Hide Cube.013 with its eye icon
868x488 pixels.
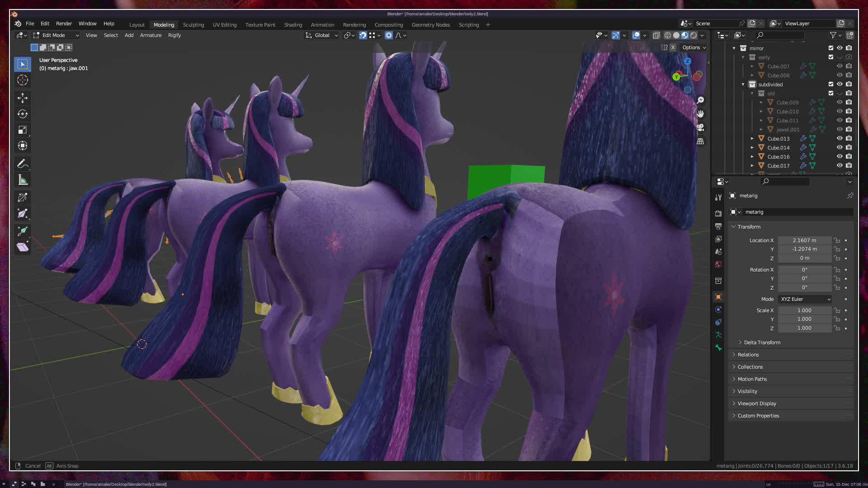(840, 138)
